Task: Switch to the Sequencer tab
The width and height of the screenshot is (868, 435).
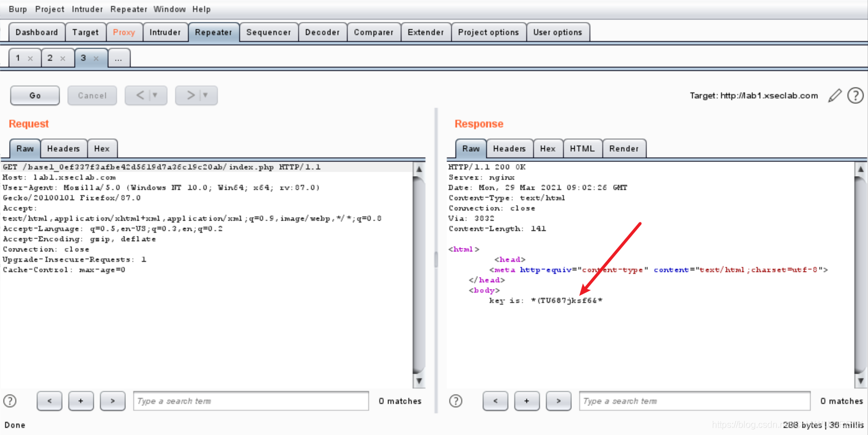Action: [268, 32]
